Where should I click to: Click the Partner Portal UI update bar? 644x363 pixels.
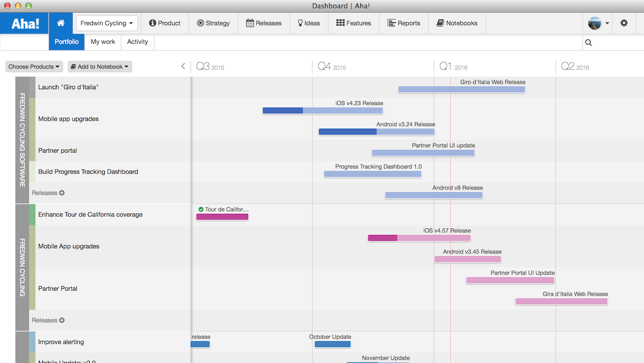coord(423,153)
